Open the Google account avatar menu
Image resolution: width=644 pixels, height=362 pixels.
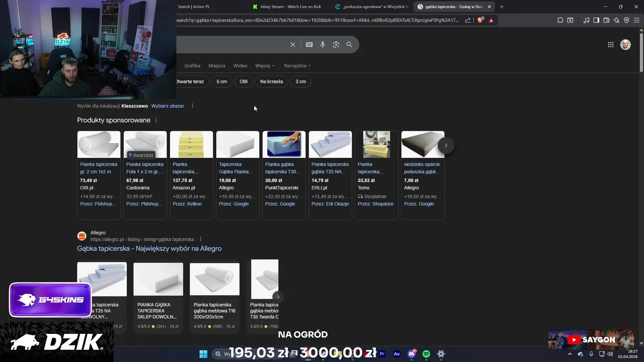click(625, 45)
